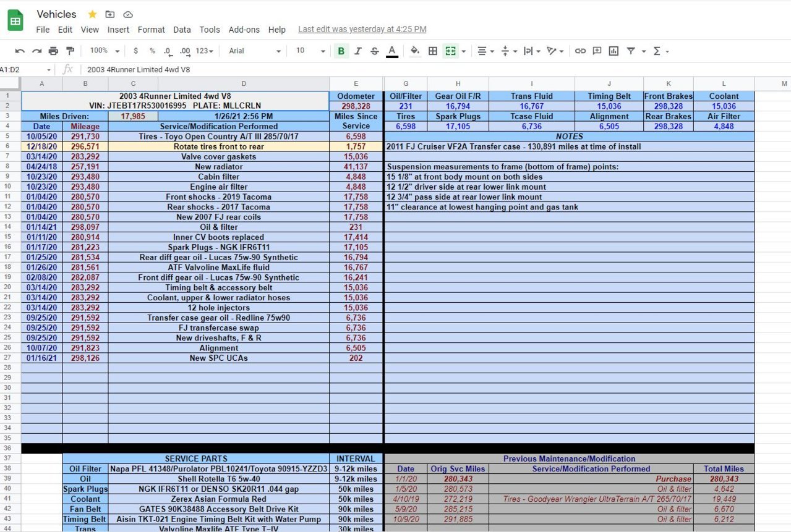Select the 'Valve cover gaskets' cell
The height and width of the screenshot is (532, 791).
pos(218,156)
